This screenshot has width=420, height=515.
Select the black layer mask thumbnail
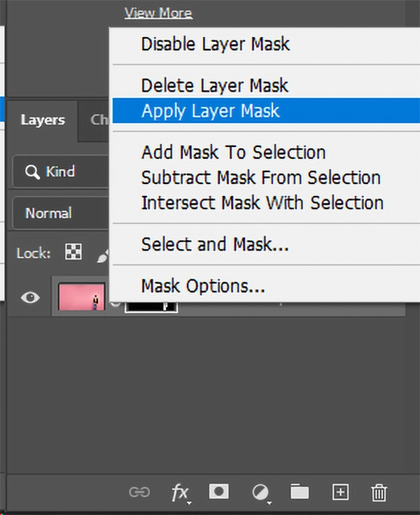pyautogui.click(x=151, y=306)
